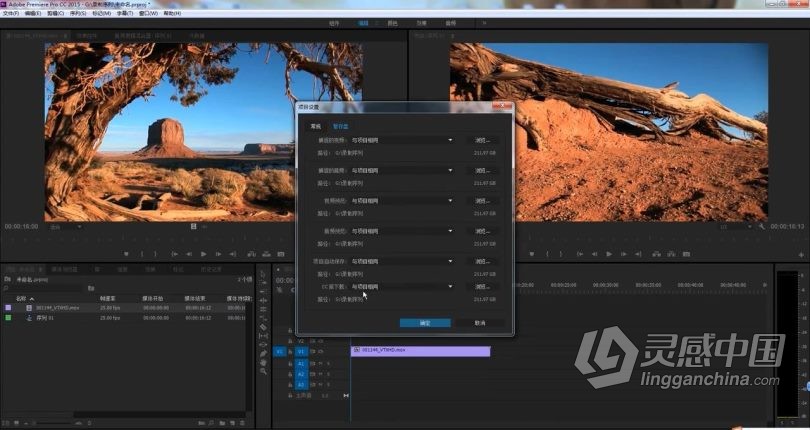810x430 pixels.
Task: Select the Track Select Forward tool
Action: (x=263, y=283)
